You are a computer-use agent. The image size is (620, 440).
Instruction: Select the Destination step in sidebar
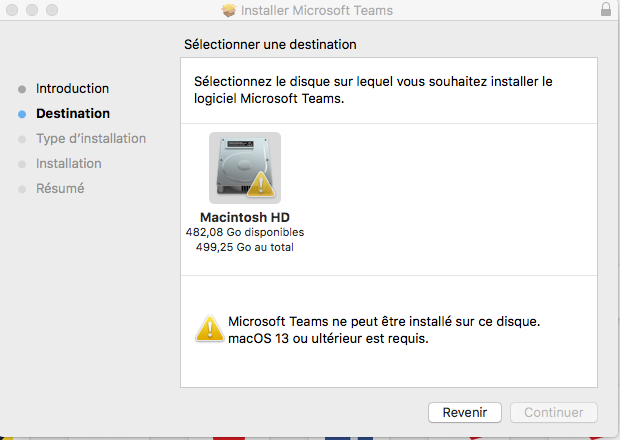[x=73, y=114]
